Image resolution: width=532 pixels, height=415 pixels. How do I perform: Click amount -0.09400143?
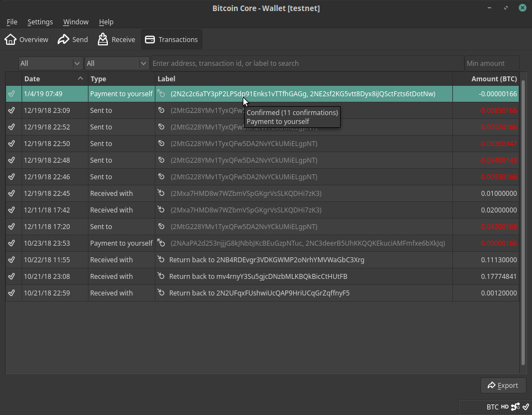click(x=498, y=160)
